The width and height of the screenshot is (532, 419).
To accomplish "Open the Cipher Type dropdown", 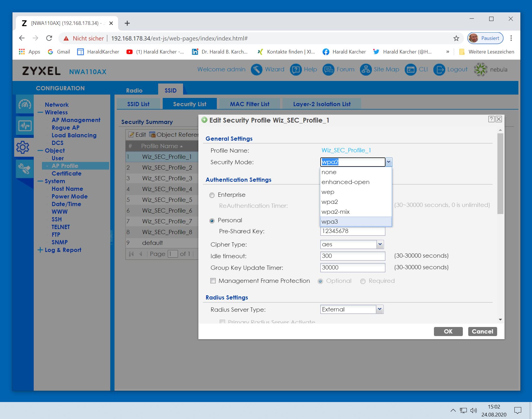I will (380, 244).
